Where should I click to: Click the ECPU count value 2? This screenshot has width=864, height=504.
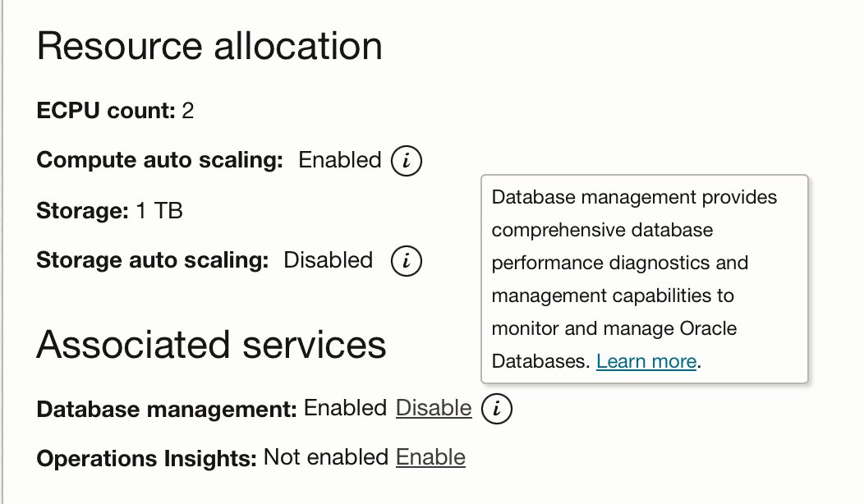188,111
